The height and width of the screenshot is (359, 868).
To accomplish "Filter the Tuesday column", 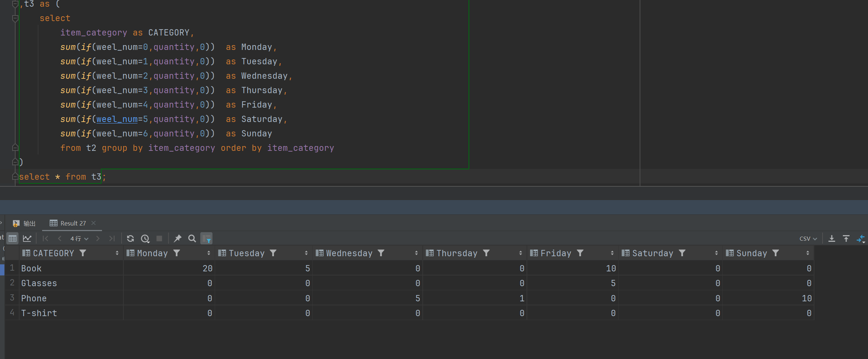I will (x=273, y=253).
